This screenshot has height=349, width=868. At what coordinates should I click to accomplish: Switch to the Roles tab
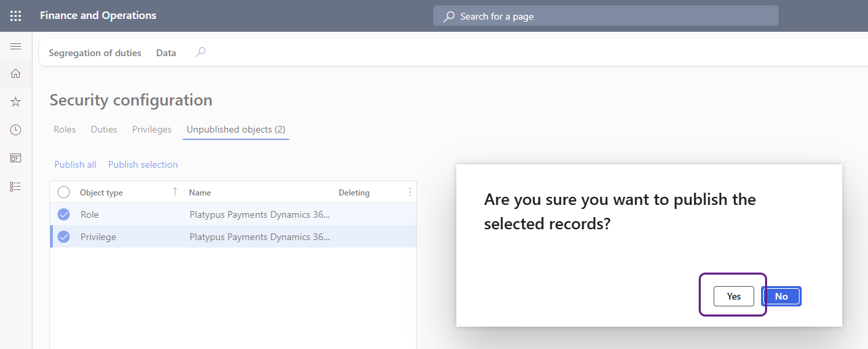coord(64,129)
